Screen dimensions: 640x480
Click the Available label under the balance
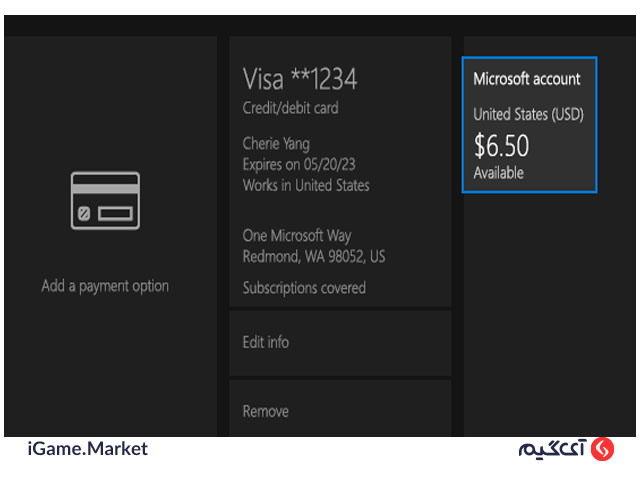(499, 173)
